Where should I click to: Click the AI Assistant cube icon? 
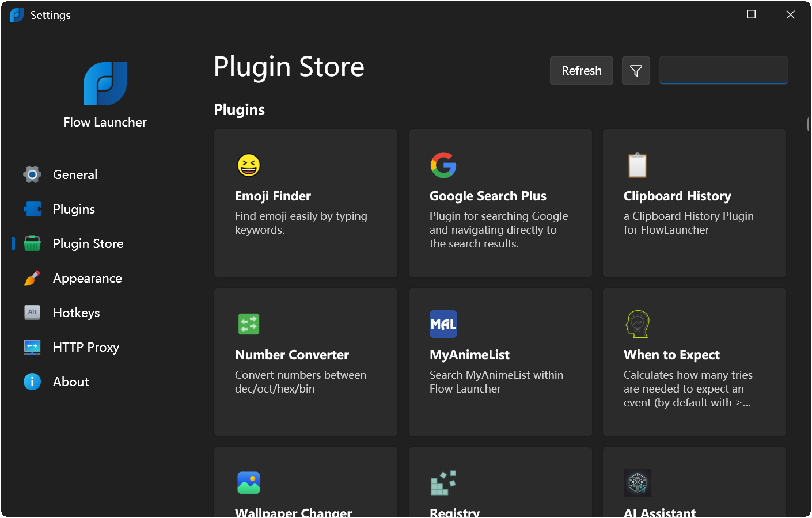(637, 482)
